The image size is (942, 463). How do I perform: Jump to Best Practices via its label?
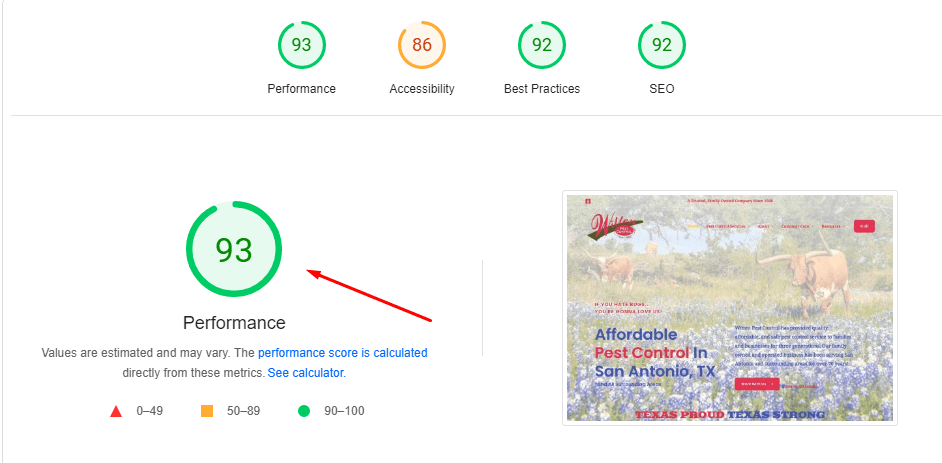click(541, 89)
